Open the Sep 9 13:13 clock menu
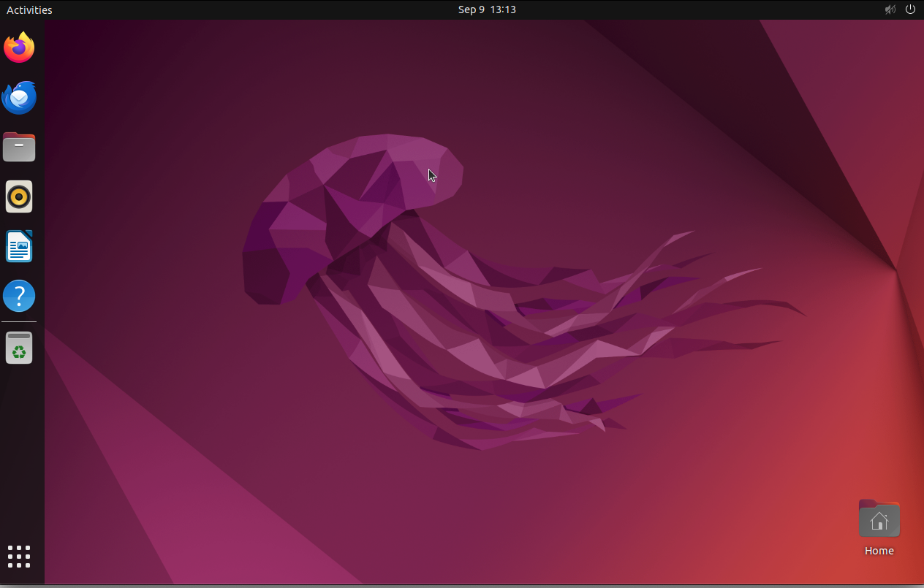924x588 pixels. click(487, 9)
